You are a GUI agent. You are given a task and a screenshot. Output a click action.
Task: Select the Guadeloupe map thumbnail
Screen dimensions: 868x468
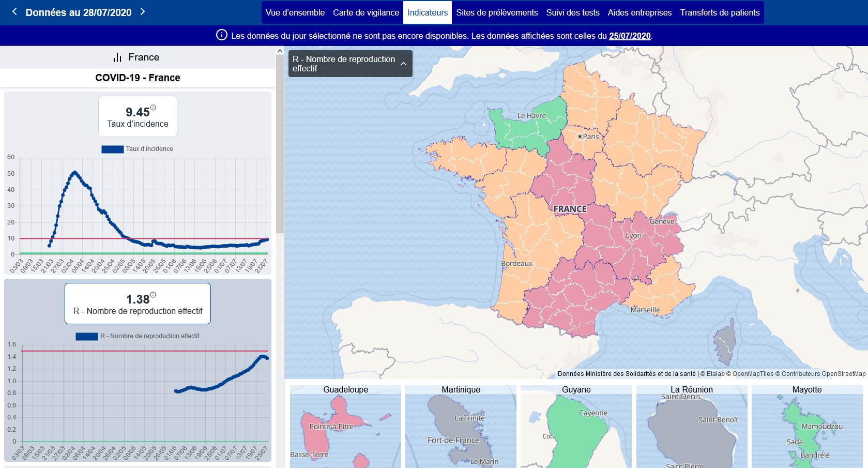point(345,426)
